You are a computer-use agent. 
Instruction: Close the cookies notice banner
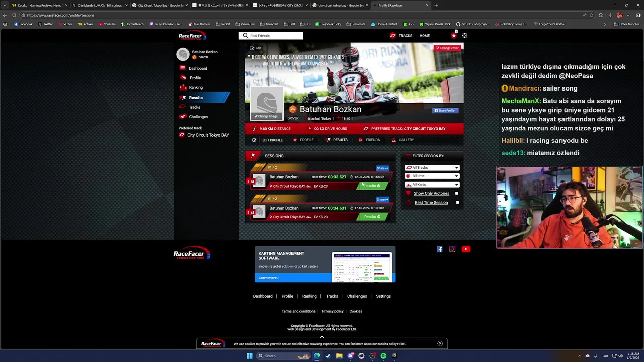coord(440,344)
